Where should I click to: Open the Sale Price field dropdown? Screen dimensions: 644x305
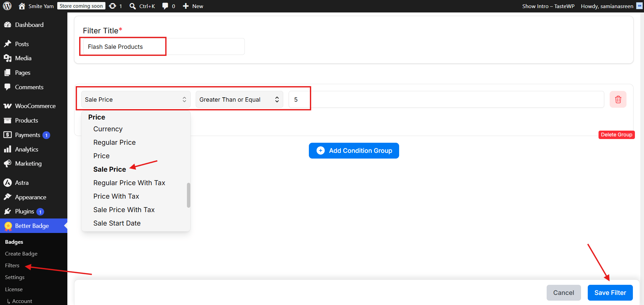[136, 99]
